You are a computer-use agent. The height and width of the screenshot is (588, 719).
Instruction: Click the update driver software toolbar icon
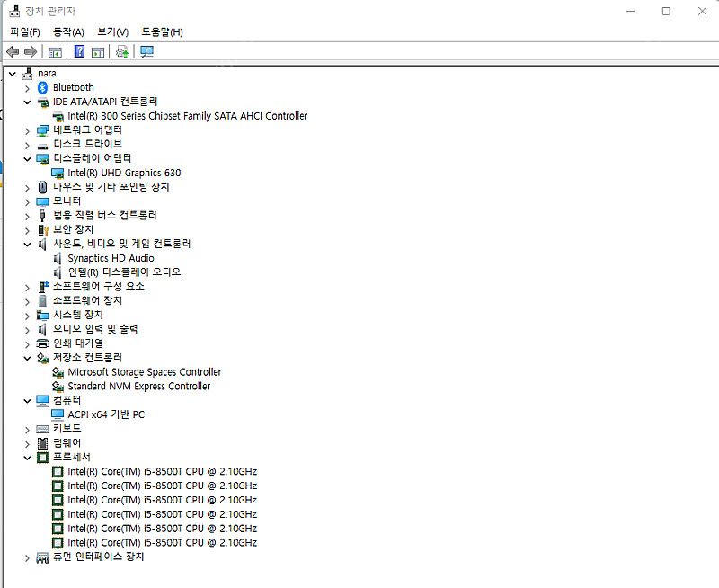122,51
